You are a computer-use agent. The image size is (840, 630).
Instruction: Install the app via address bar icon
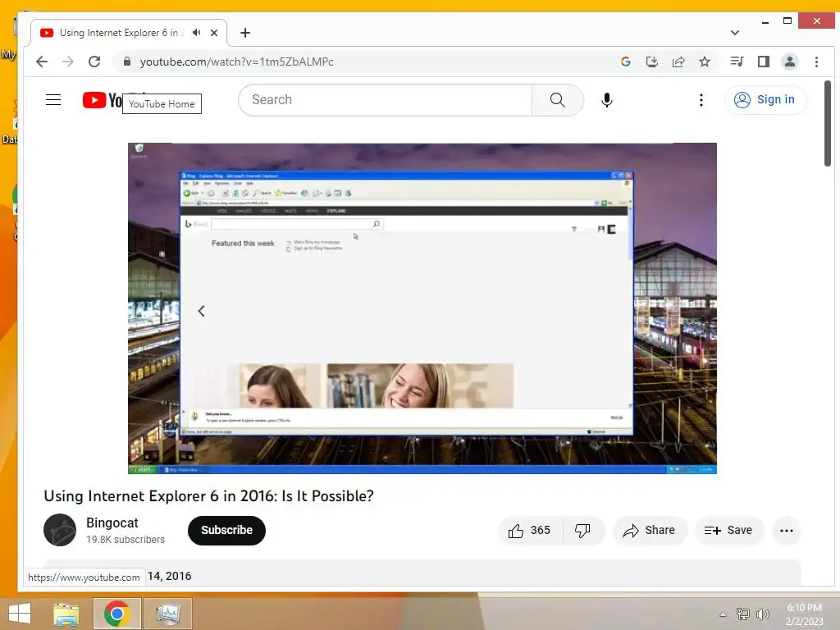point(652,62)
